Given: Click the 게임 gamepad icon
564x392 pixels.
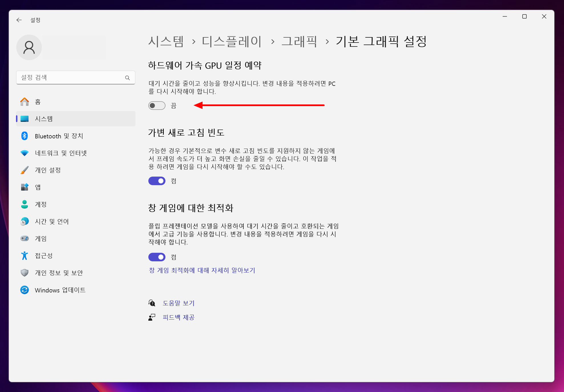Looking at the screenshot, I should pos(25,239).
